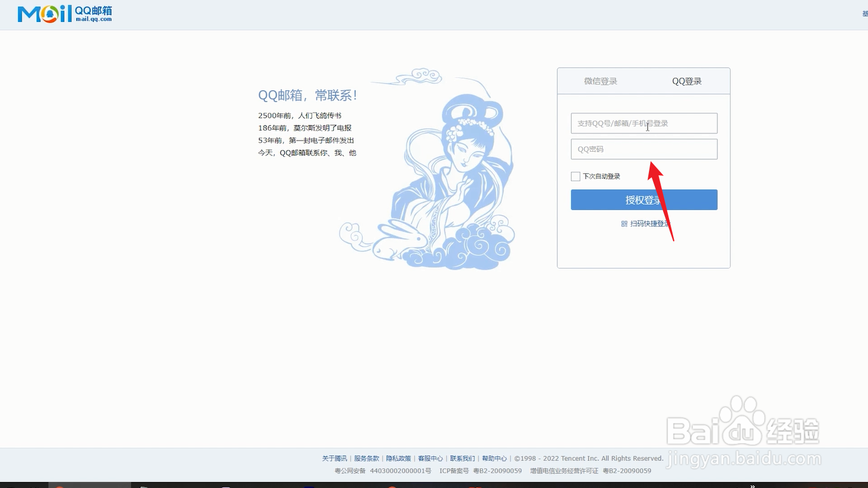
Task: Click the 186年前，莫尔斯发明了电报 line
Action: pyautogui.click(x=305, y=128)
